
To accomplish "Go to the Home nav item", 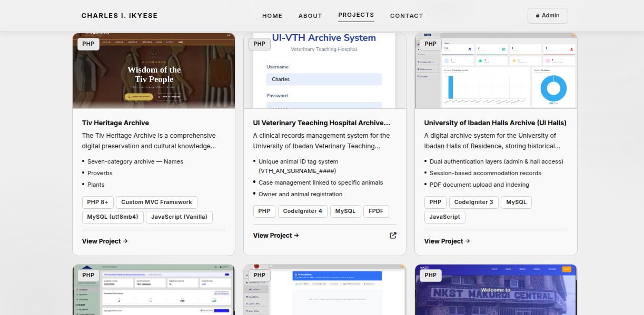I will point(272,16).
